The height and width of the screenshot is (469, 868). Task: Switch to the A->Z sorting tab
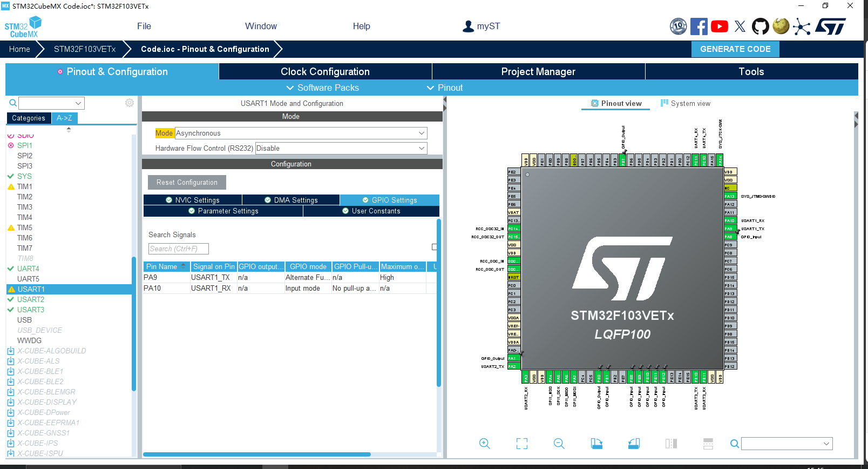tap(64, 118)
